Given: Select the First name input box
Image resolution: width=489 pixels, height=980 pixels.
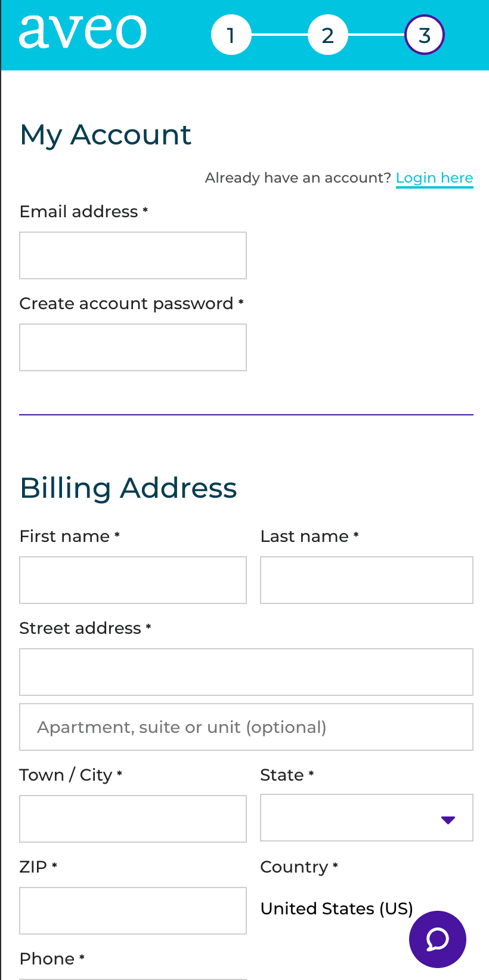Looking at the screenshot, I should (x=133, y=580).
